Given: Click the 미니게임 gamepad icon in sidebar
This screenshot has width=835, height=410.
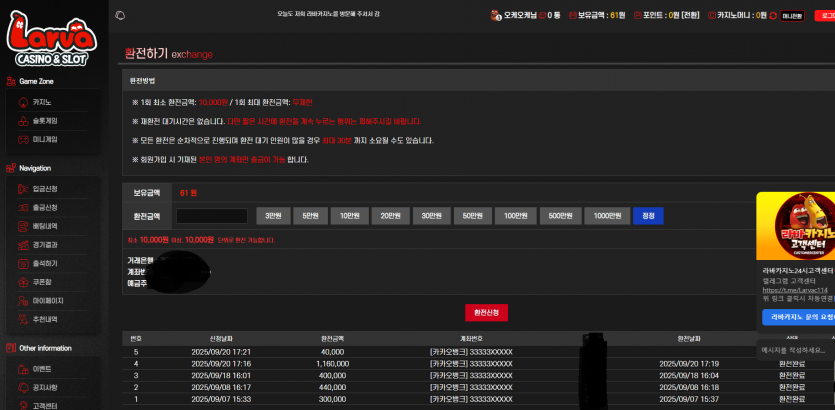Looking at the screenshot, I should tap(23, 140).
